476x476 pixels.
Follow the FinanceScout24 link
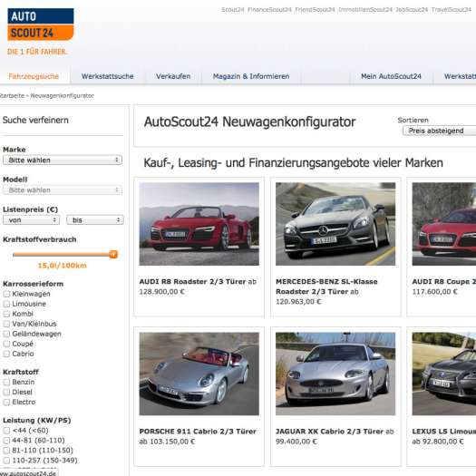(269, 10)
